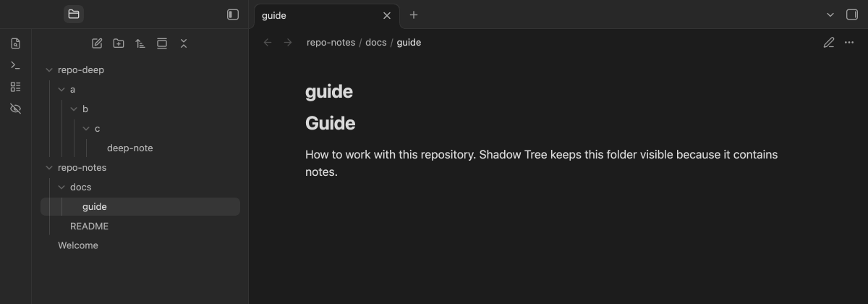The image size is (868, 304).
Task: Open a new tab
Action: click(x=414, y=15)
